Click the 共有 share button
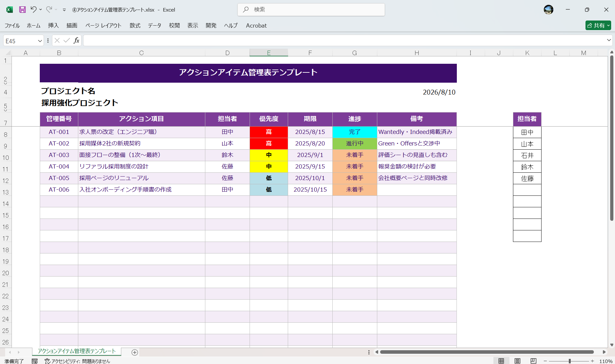This screenshot has height=364, width=615. tap(598, 25)
